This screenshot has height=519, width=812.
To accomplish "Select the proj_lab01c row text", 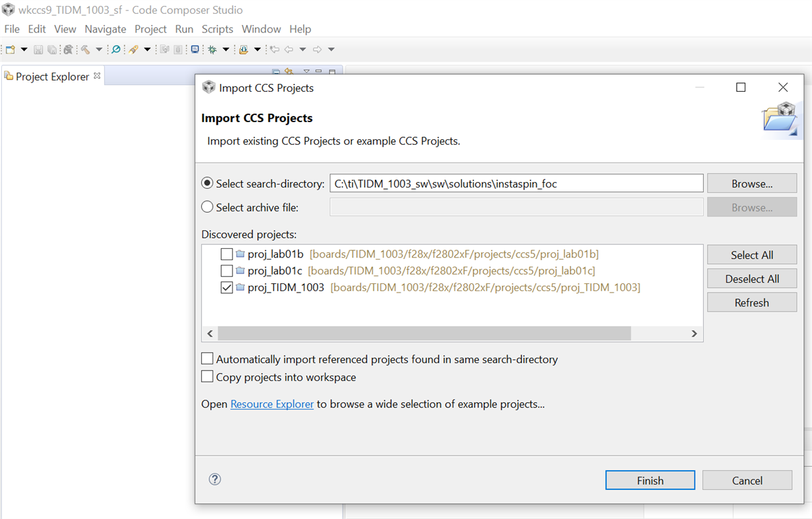I will [x=275, y=271].
